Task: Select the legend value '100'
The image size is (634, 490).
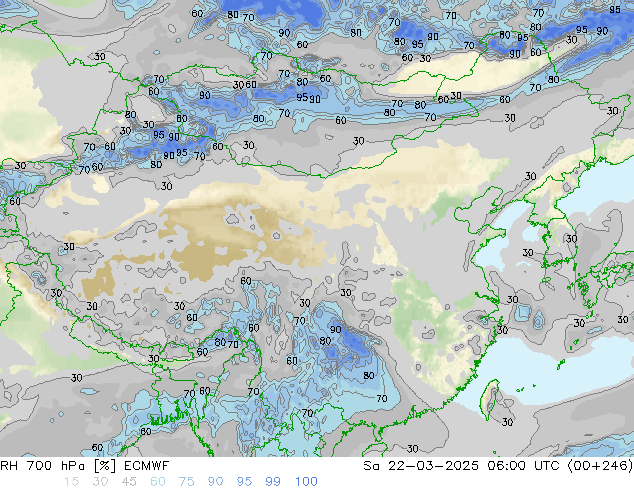Action: [x=306, y=482]
